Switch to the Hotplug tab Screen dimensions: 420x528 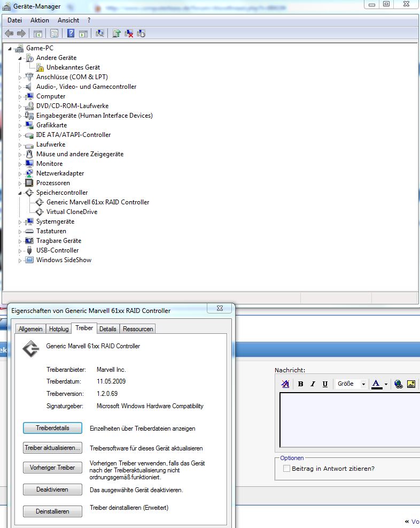coord(59,329)
